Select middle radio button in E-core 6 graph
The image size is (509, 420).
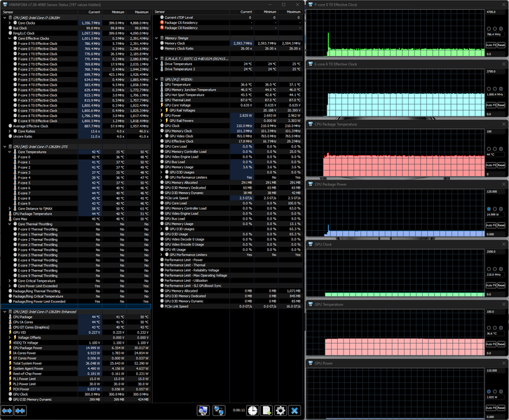coord(495,88)
